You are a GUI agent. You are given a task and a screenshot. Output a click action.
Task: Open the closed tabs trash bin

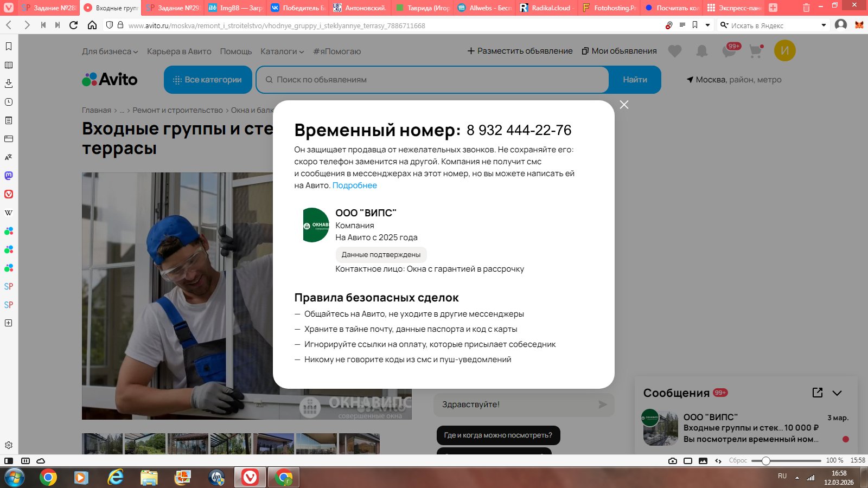pos(807,8)
